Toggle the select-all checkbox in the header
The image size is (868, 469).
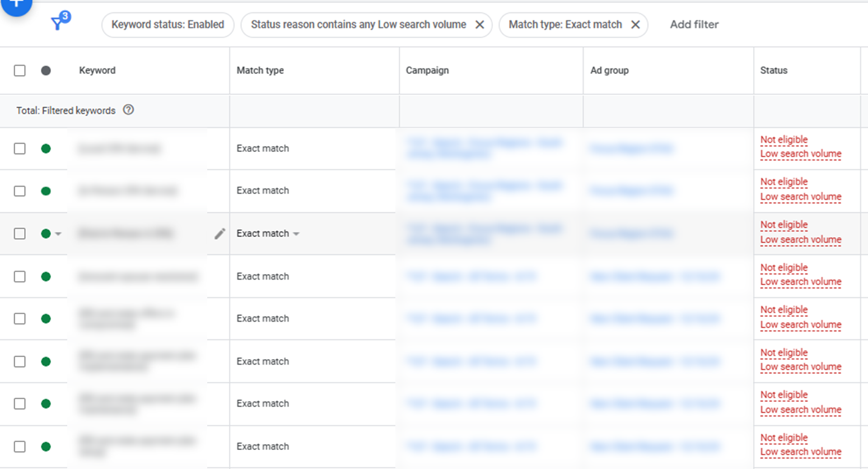pyautogui.click(x=20, y=70)
